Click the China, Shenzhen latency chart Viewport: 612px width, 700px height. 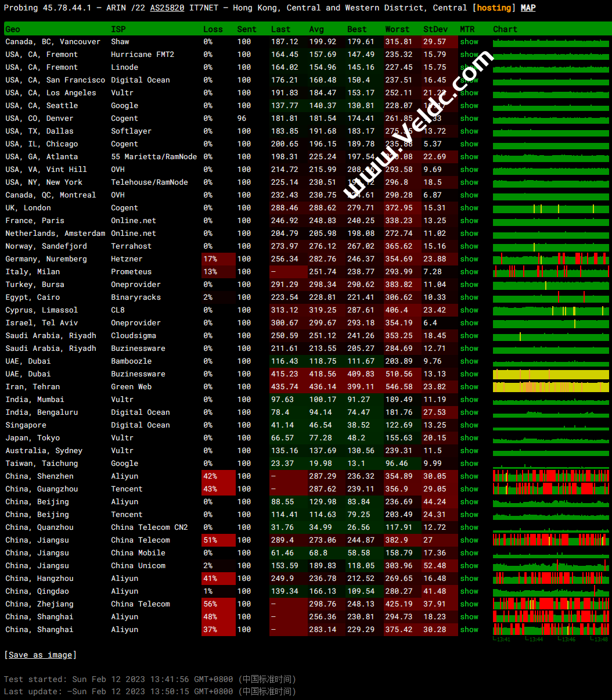[x=551, y=476]
